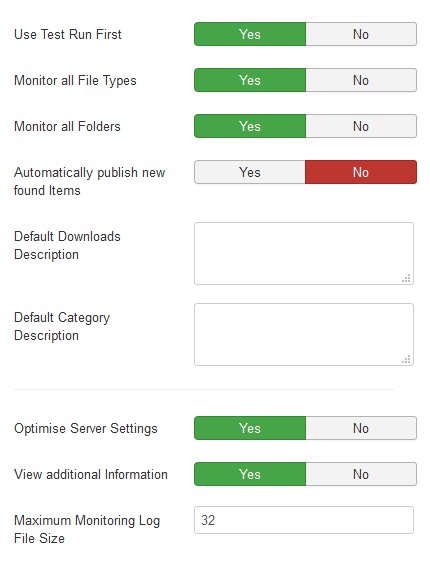Image resolution: width=430 pixels, height=570 pixels.
Task: Click into Default Category Description text area
Action: pos(304,334)
